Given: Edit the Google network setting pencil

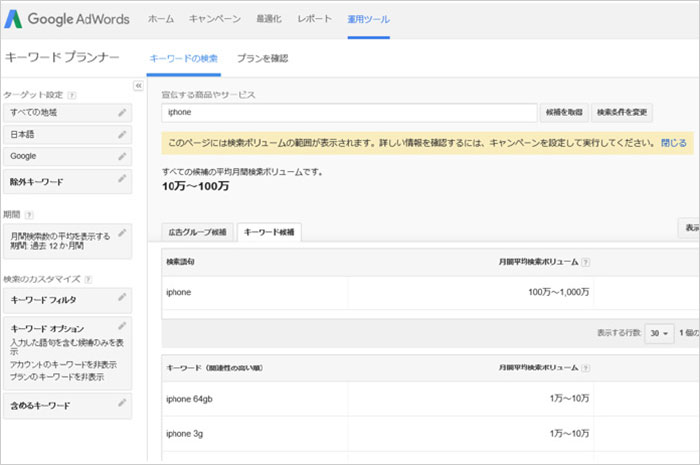Looking at the screenshot, I should [x=121, y=156].
